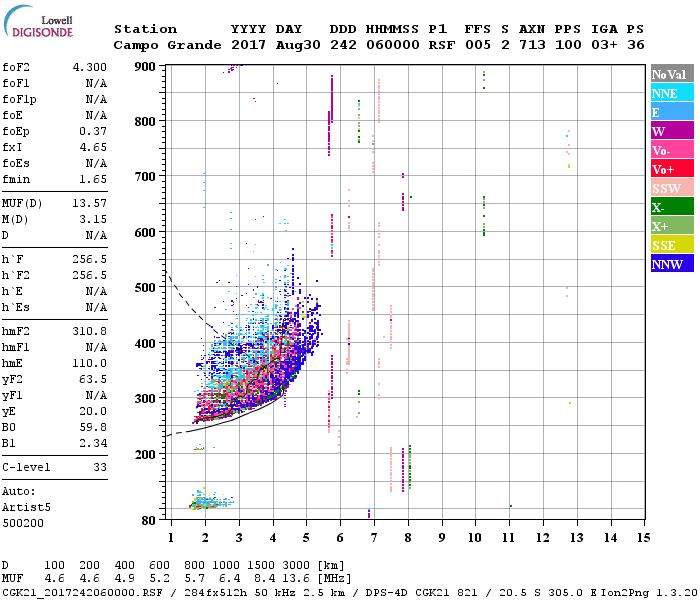The image size is (700, 600).
Task: Click the Lowell Digisonde logo
Action: click(x=38, y=21)
